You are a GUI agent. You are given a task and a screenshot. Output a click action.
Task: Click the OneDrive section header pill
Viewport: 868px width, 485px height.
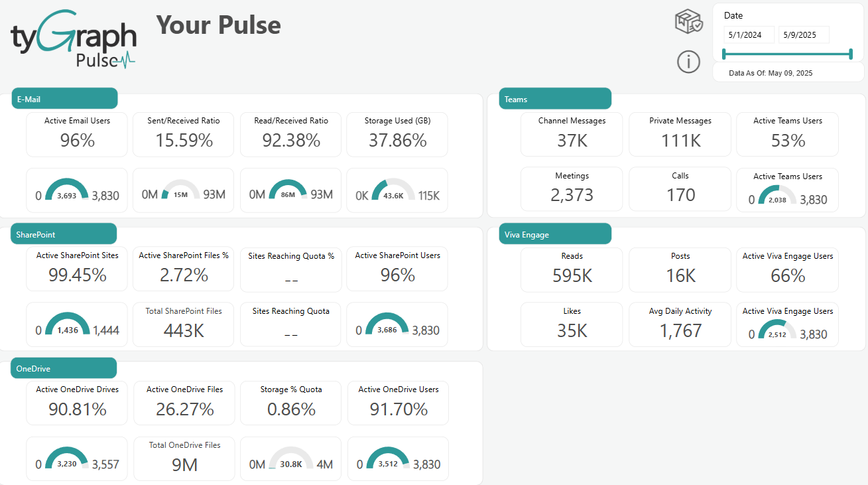pos(63,368)
